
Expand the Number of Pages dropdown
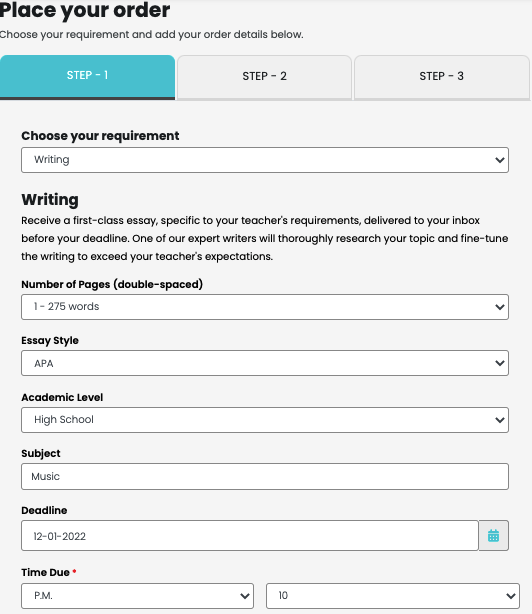(x=265, y=307)
